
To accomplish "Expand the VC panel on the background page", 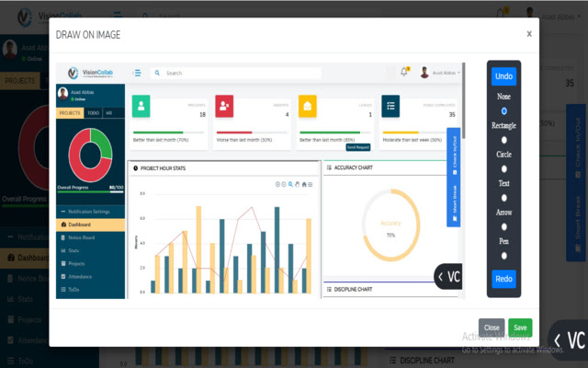I will click(569, 340).
